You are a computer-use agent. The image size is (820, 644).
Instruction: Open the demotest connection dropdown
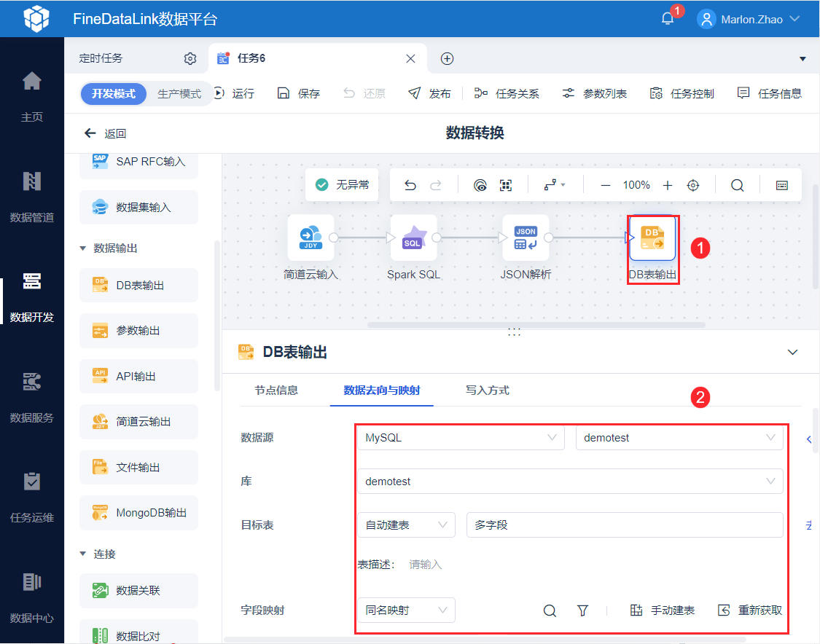679,438
